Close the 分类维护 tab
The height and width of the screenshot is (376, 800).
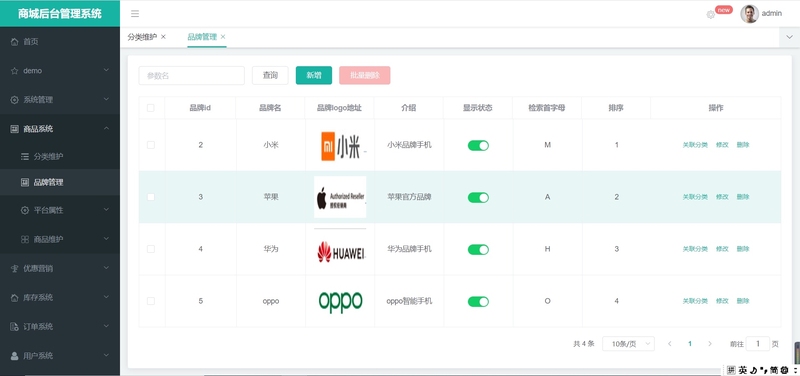163,37
